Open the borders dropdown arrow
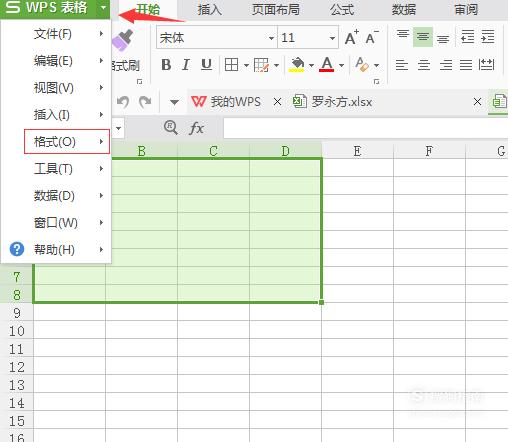This screenshot has height=442, width=508. (x=246, y=65)
